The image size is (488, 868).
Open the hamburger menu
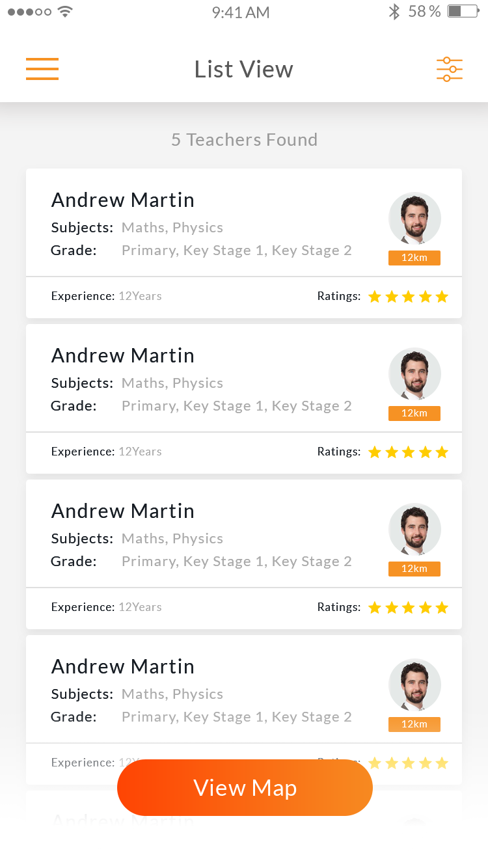pos(42,69)
